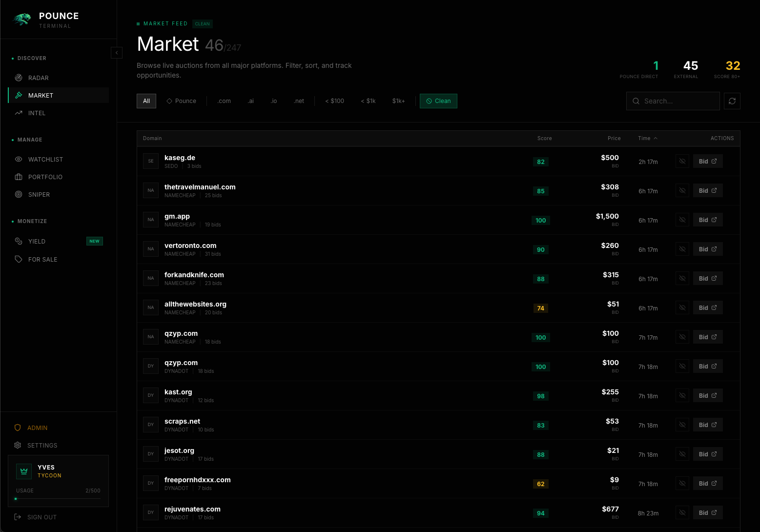Click the refresh icon beside Search

[x=732, y=101]
